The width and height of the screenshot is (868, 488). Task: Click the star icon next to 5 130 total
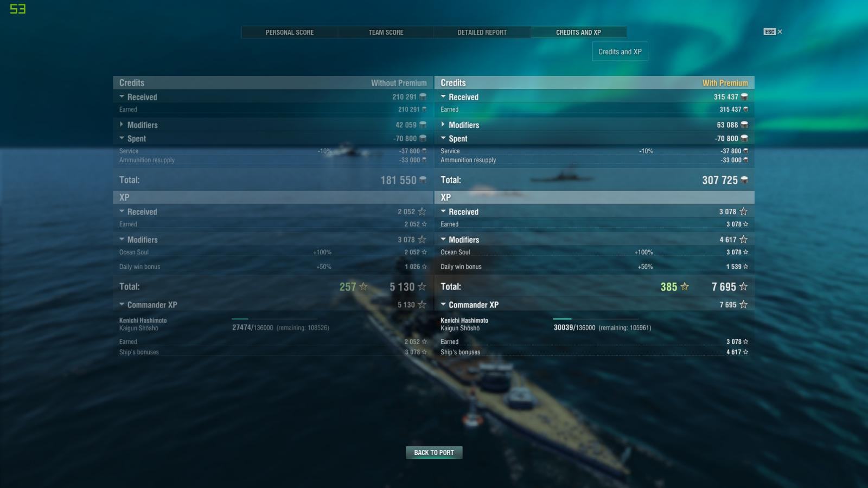(422, 286)
